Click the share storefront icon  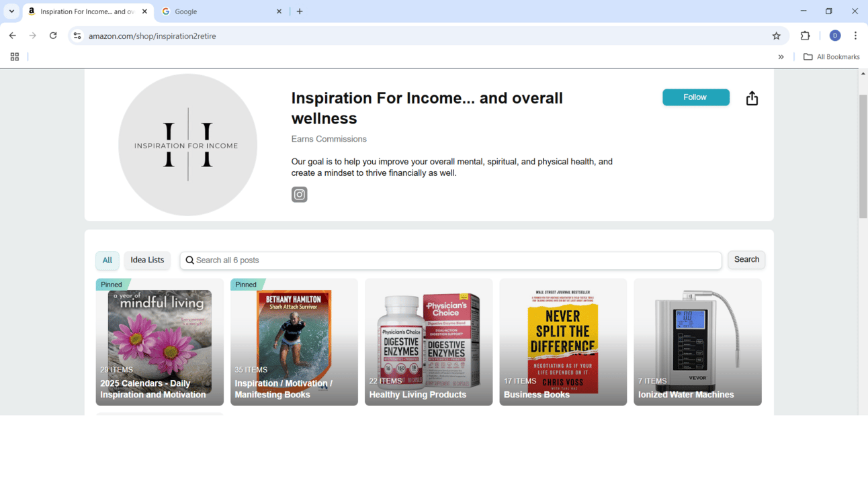[x=752, y=98]
